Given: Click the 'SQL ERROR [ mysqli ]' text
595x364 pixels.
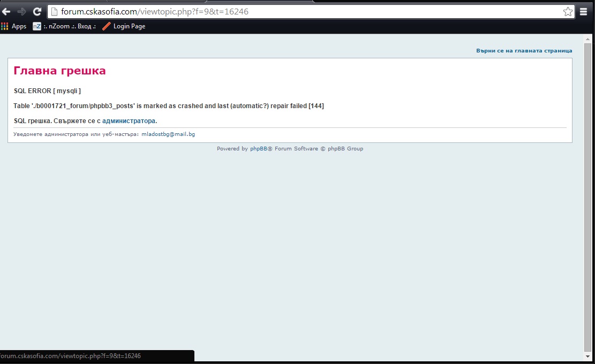Looking at the screenshot, I should coord(47,91).
